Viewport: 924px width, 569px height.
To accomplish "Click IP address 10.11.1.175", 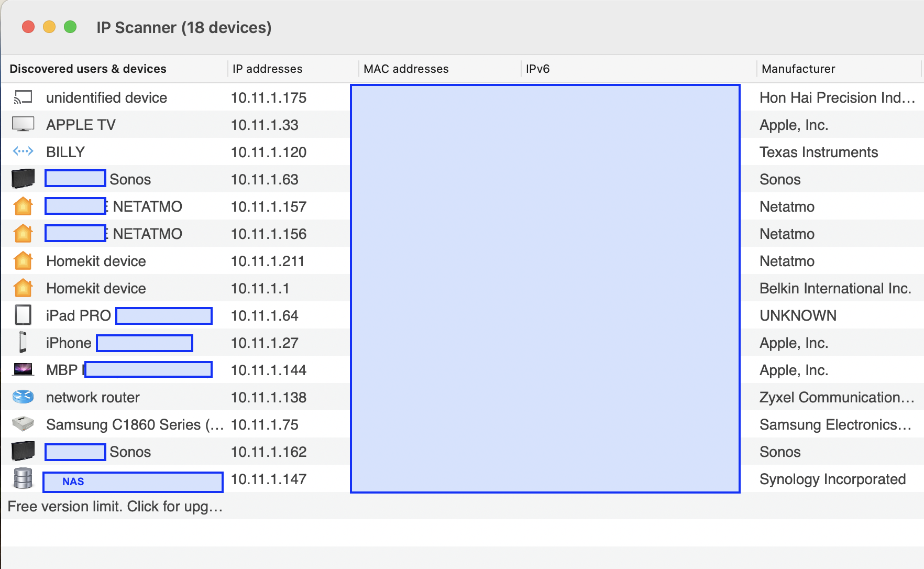I will [x=269, y=97].
